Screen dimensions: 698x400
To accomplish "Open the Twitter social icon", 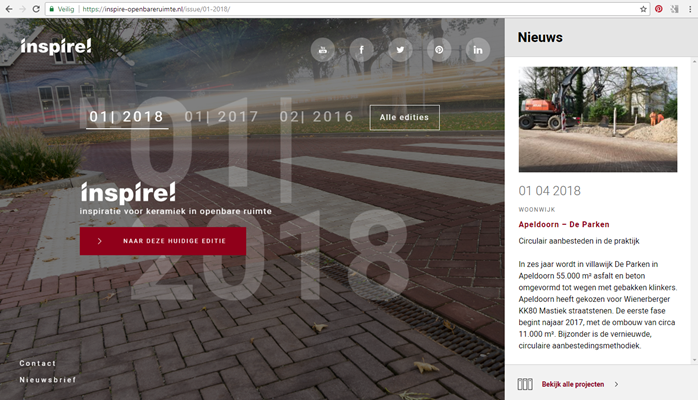I will (x=400, y=49).
